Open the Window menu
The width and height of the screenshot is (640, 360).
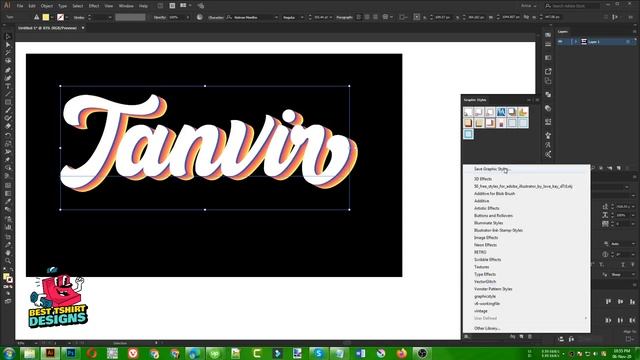[126, 6]
